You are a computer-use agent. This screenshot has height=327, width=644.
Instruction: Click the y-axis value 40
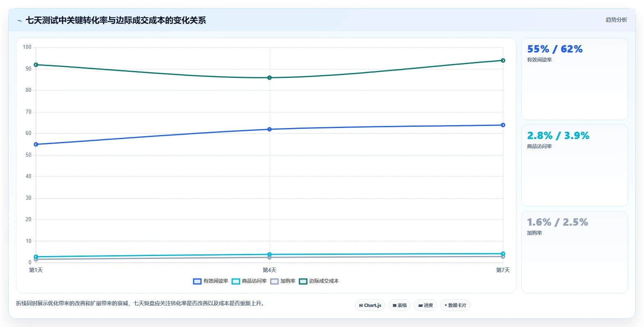[28, 176]
